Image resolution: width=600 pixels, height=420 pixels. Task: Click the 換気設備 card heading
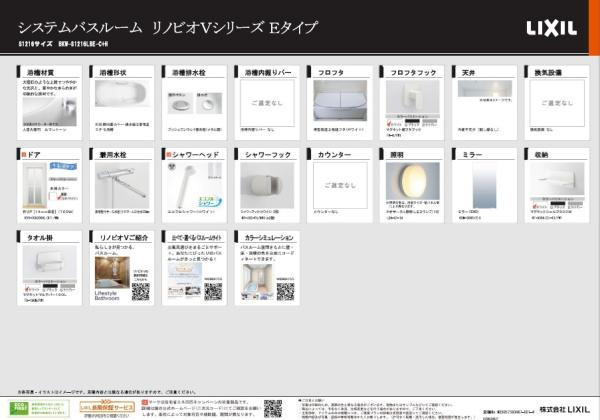click(548, 72)
